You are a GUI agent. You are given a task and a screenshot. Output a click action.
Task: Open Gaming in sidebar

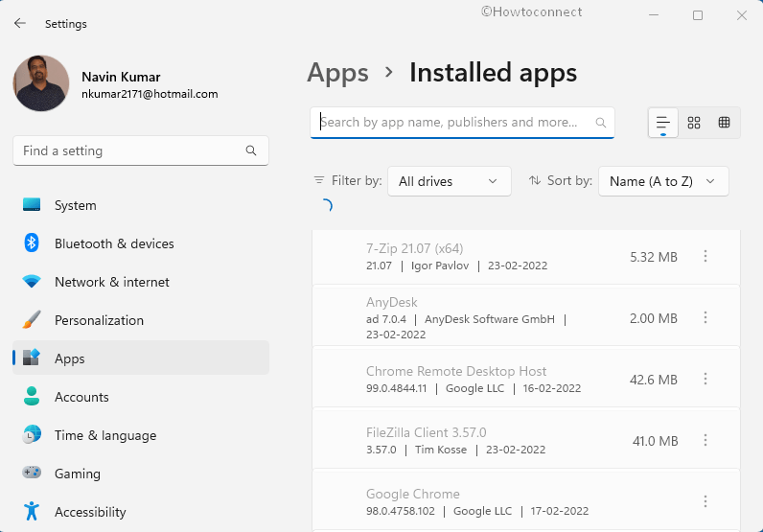pyautogui.click(x=141, y=474)
